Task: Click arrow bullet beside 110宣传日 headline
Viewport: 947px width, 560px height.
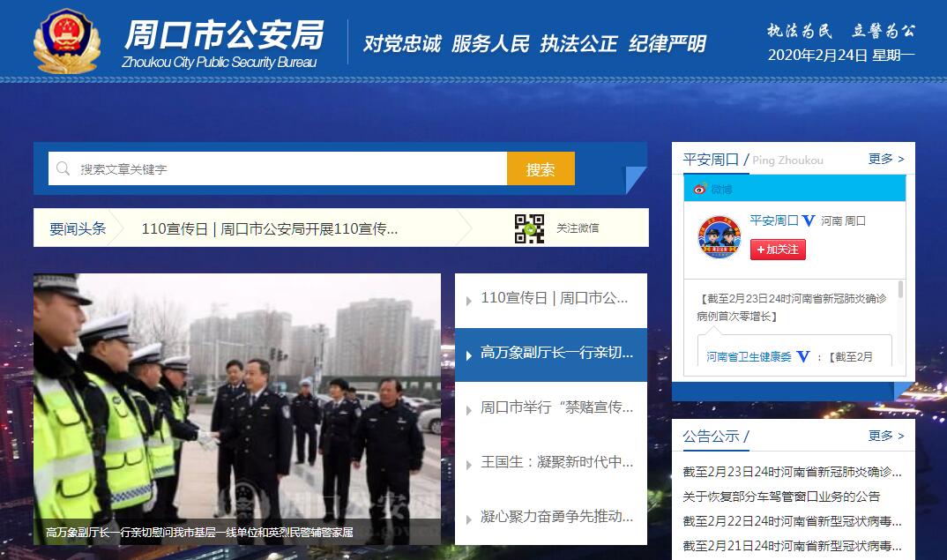Action: click(469, 301)
